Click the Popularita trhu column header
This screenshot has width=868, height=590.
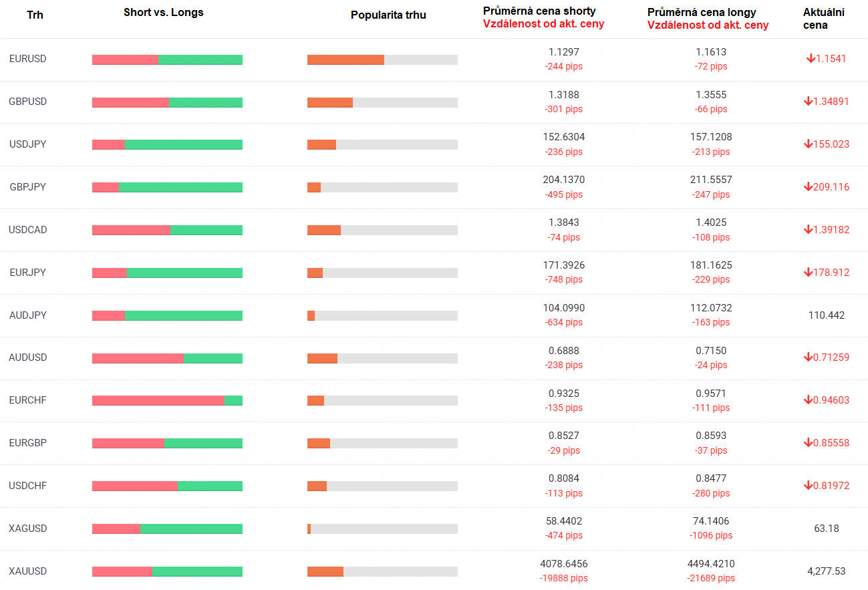[388, 15]
